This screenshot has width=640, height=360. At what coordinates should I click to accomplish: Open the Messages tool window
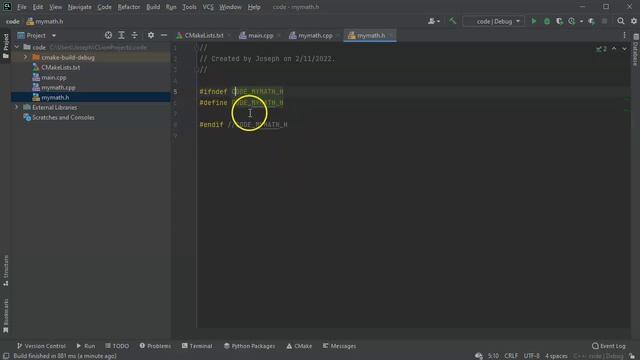(339, 346)
